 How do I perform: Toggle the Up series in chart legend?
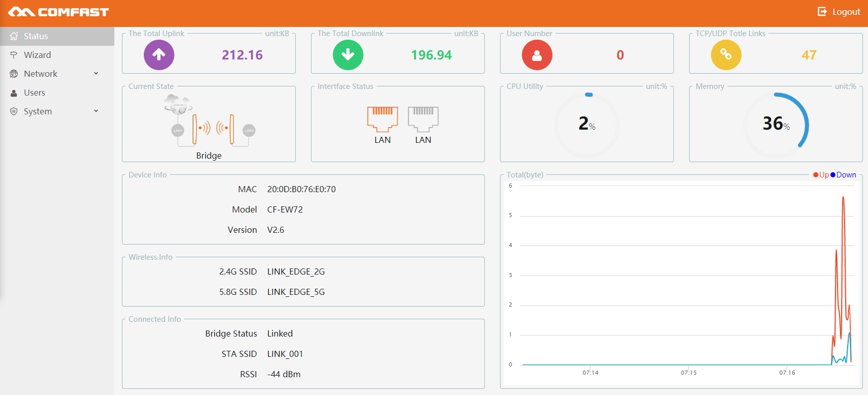(x=821, y=175)
